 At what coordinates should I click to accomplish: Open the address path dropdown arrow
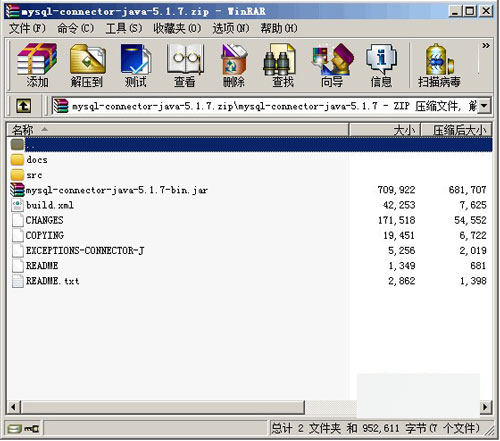click(x=484, y=106)
